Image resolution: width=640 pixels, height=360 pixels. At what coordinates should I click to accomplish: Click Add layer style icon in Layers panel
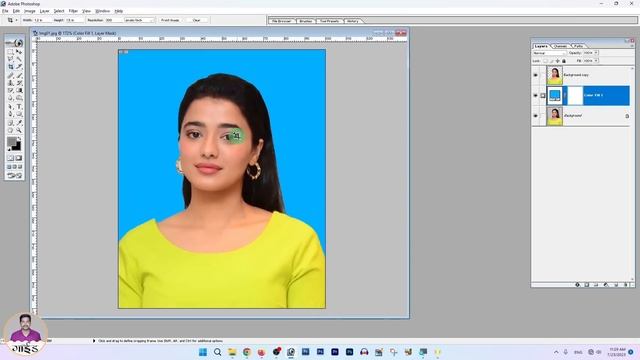coord(578,284)
